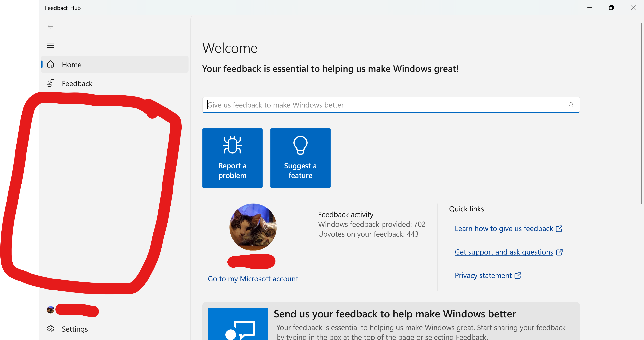644x340 pixels.
Task: Click the 'Feedback activity' heading
Action: pyautogui.click(x=346, y=215)
